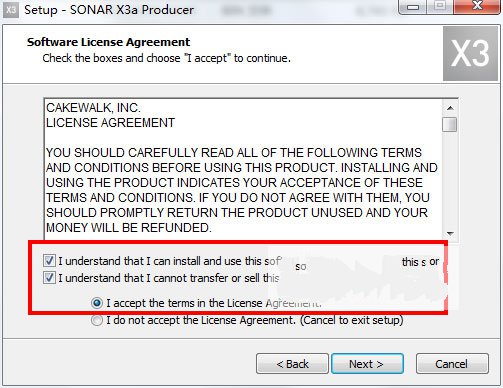Click the 'CAKEWALK, INC.' line in the license

coord(93,108)
